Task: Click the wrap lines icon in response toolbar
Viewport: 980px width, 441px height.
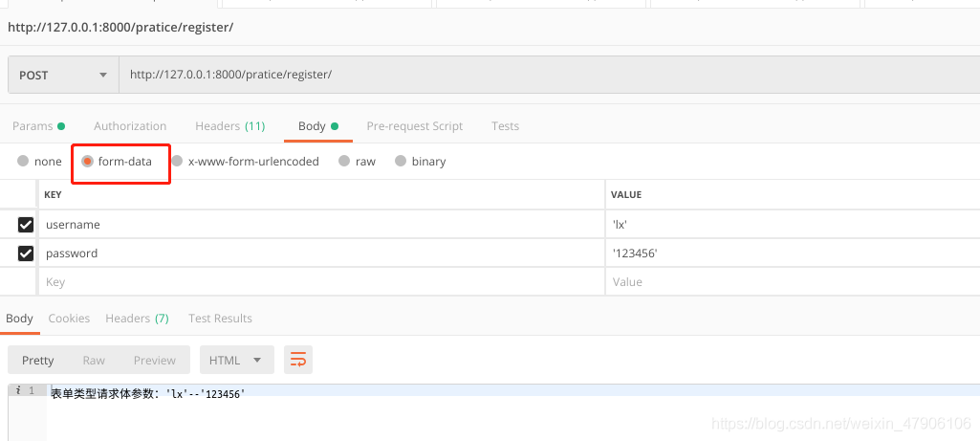Action: (x=298, y=360)
